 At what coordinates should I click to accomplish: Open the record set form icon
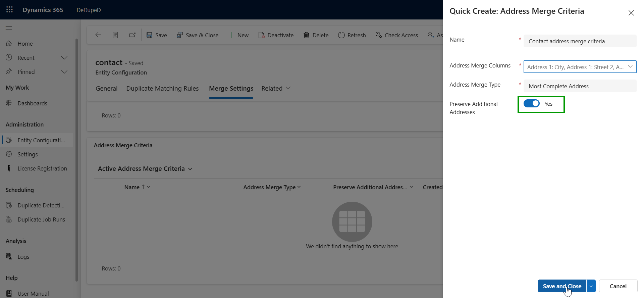115,35
